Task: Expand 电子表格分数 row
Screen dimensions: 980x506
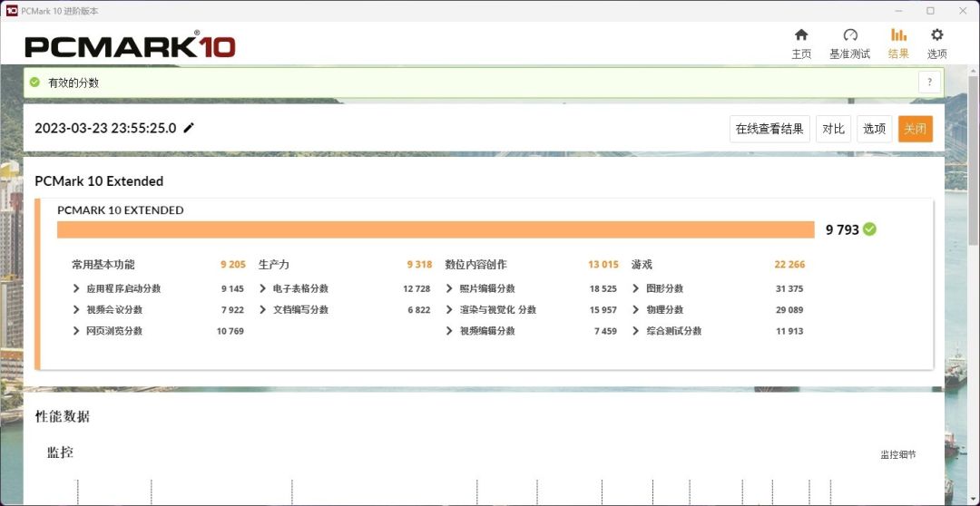Action: pyautogui.click(x=294, y=288)
